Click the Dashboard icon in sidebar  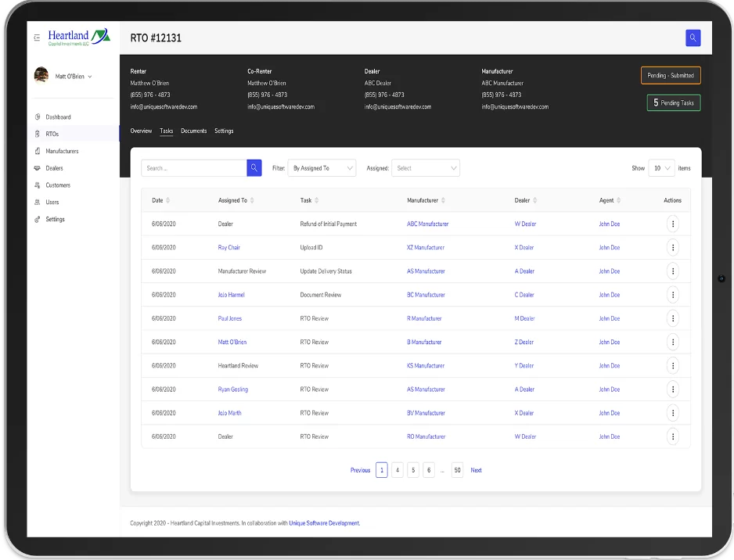[38, 117]
